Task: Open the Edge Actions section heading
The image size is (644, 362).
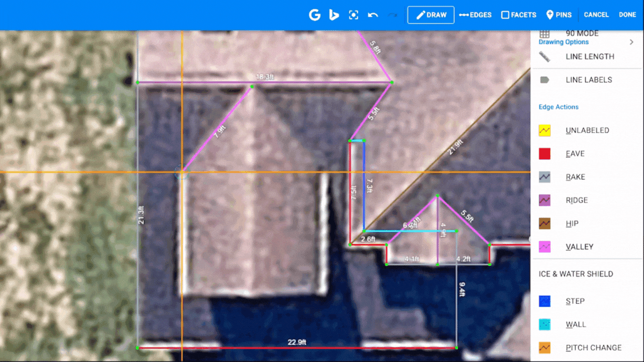Action: (558, 107)
